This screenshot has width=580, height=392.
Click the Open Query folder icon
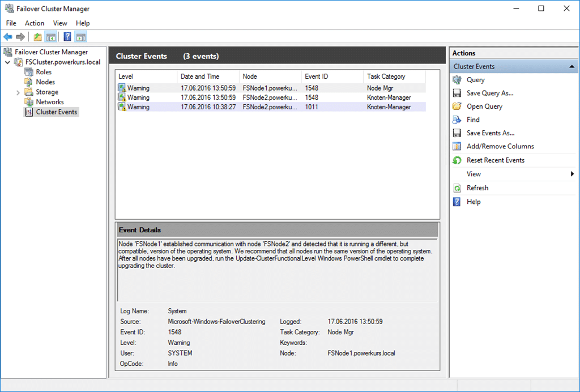(457, 106)
